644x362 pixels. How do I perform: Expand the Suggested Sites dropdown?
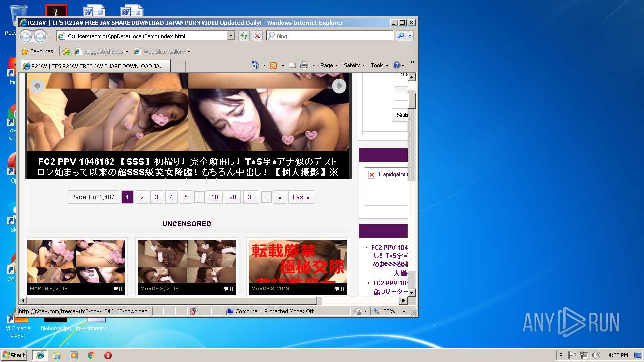127,52
